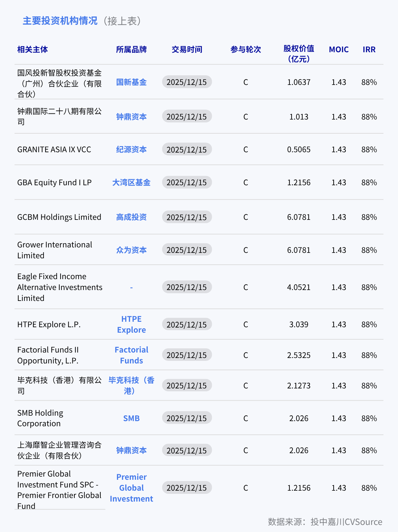Click the 参与轮次 column header

(246, 50)
